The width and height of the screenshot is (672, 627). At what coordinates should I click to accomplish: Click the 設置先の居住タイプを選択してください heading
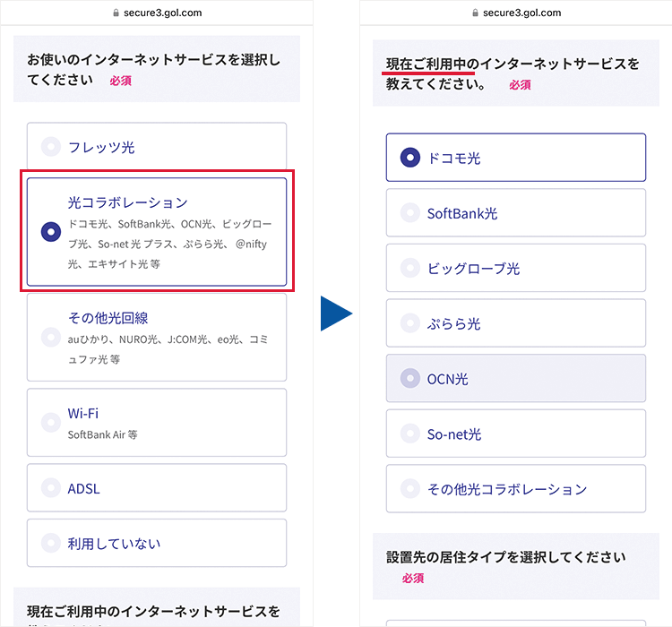505,557
